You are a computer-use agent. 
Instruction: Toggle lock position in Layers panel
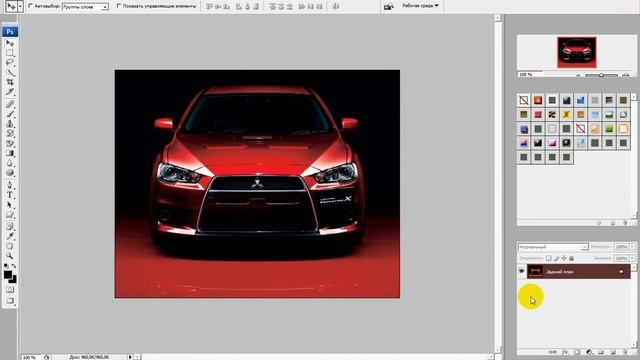(564, 258)
